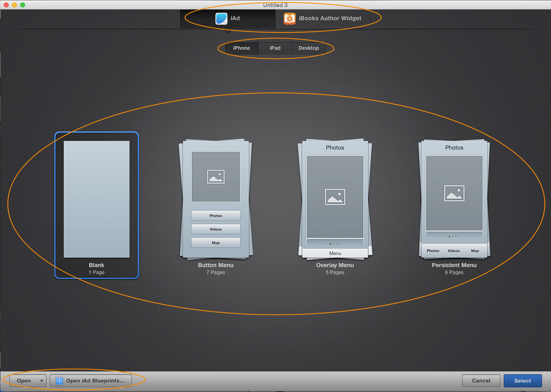Click the 'Blank' template label
The height and width of the screenshot is (392, 551).
(97, 265)
